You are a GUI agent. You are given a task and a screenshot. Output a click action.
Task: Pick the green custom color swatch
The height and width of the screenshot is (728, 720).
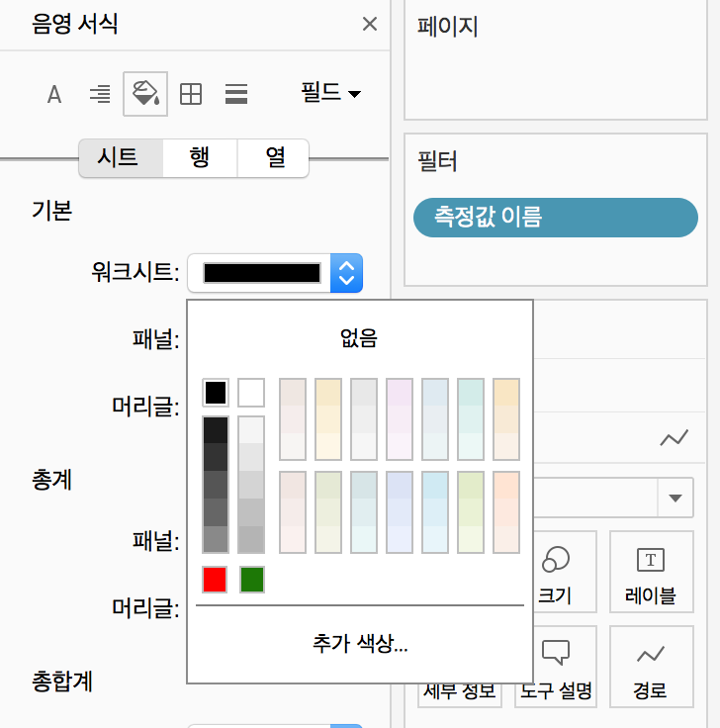tap(252, 580)
